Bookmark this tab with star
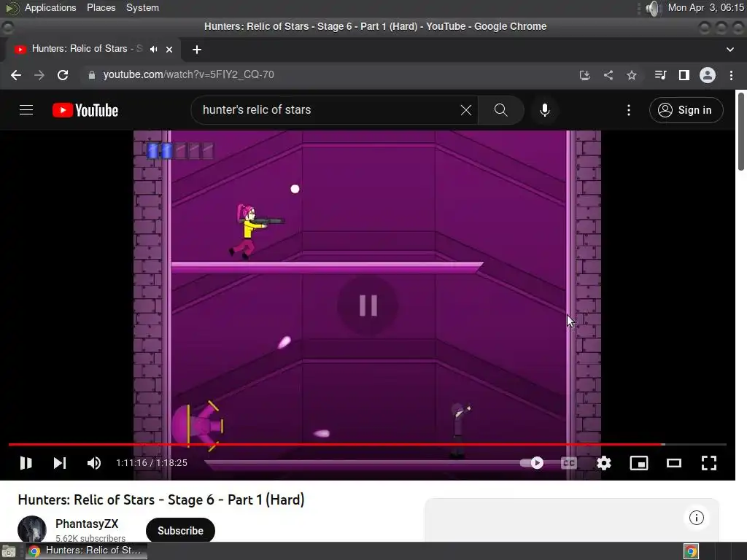The height and width of the screenshot is (560, 747). tap(632, 75)
